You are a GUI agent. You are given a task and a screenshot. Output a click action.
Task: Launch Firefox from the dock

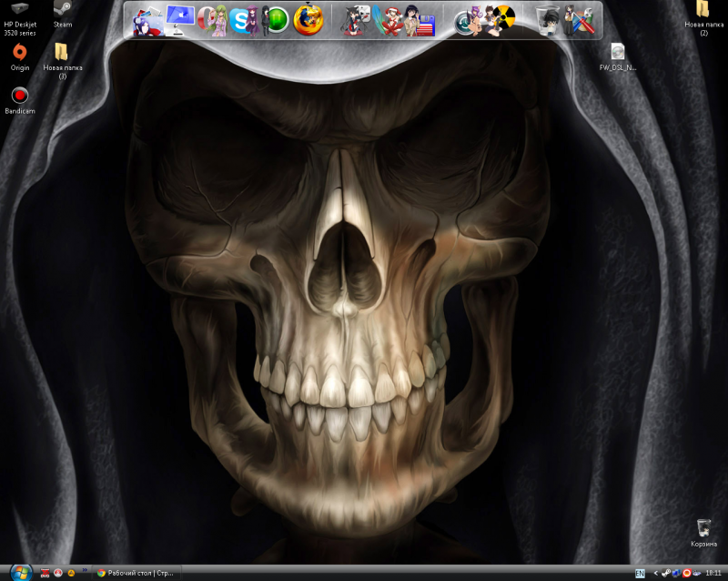click(x=308, y=20)
